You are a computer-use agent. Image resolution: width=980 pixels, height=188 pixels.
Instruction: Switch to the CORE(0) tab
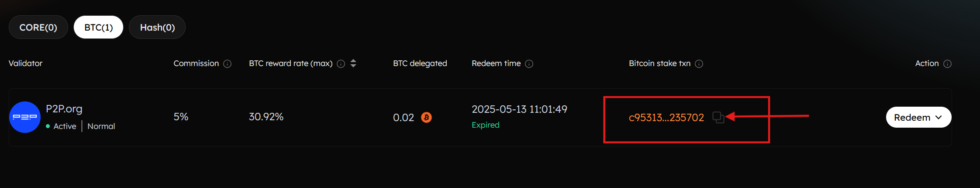[38, 27]
